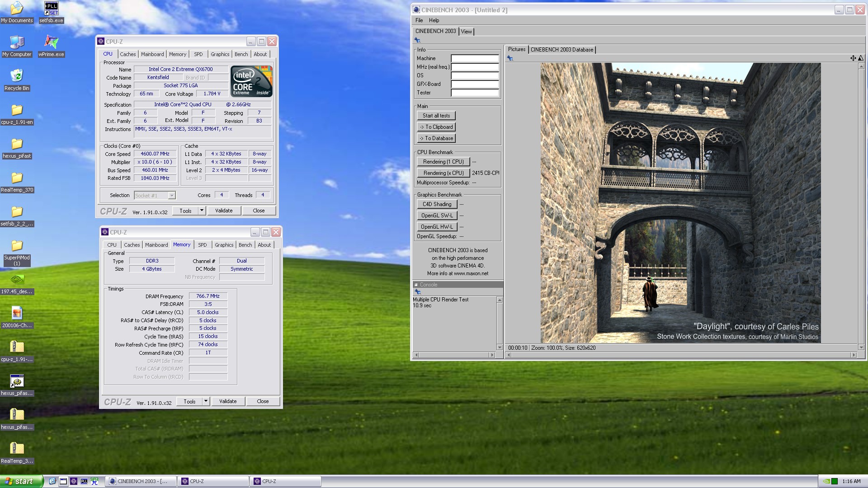Open Mainboard tab in upper CPU-Z
The width and height of the screenshot is (868, 488).
(152, 54)
